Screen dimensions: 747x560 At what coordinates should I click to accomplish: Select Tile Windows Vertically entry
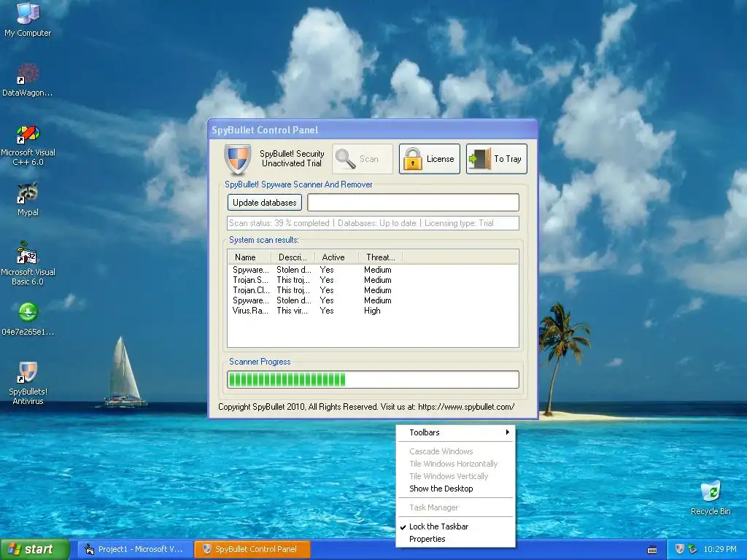[455, 476]
